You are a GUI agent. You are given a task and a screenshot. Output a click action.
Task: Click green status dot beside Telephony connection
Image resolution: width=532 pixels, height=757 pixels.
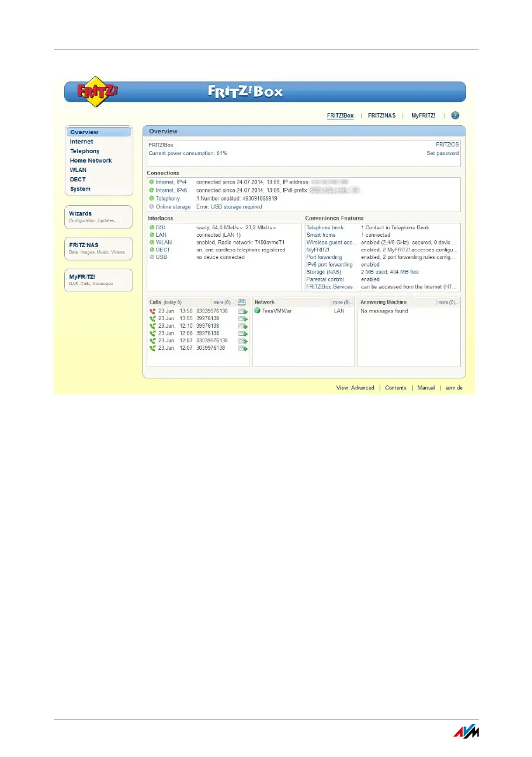point(152,198)
